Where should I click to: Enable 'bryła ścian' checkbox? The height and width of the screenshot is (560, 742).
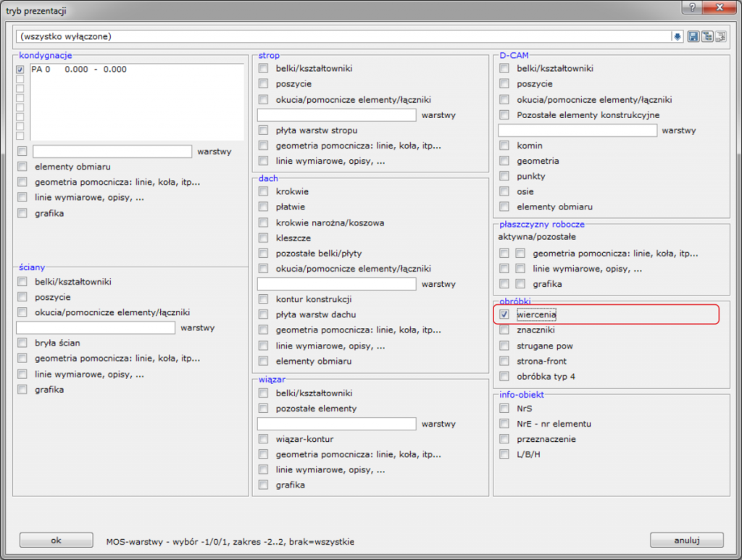[x=22, y=343]
